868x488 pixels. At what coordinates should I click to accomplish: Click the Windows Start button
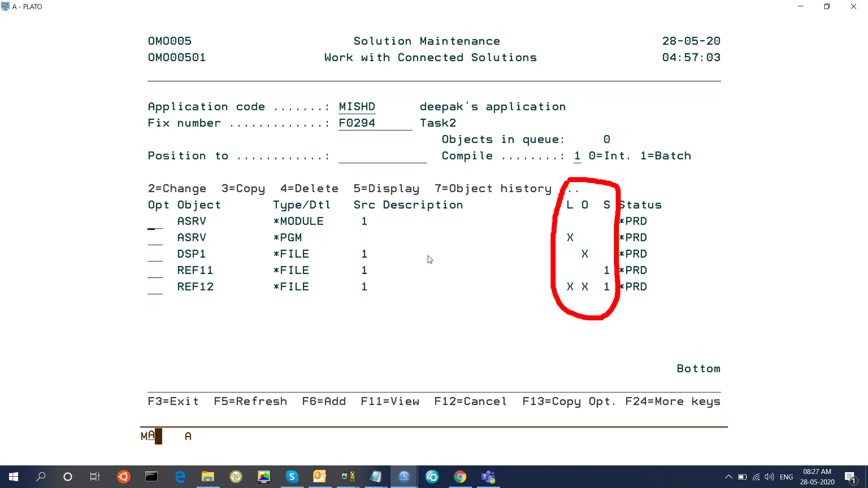(14, 477)
